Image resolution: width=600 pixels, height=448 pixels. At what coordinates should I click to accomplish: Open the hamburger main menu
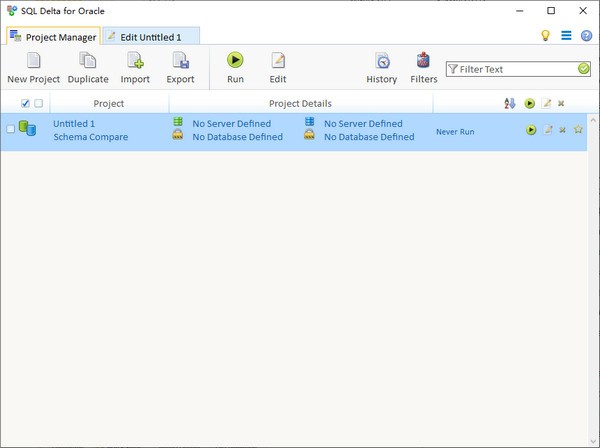click(566, 36)
